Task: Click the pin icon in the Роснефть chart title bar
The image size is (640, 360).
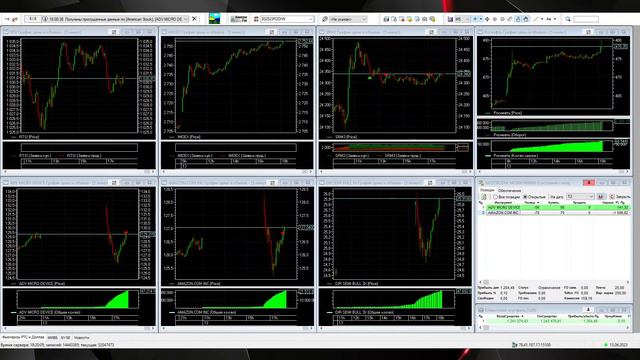Action: (x=588, y=32)
